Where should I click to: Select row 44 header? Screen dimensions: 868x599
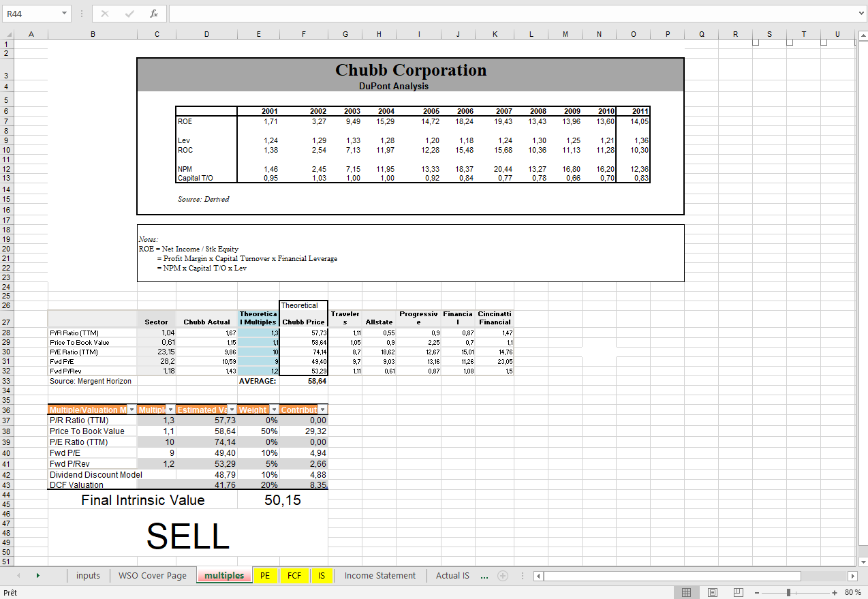pyautogui.click(x=7, y=494)
